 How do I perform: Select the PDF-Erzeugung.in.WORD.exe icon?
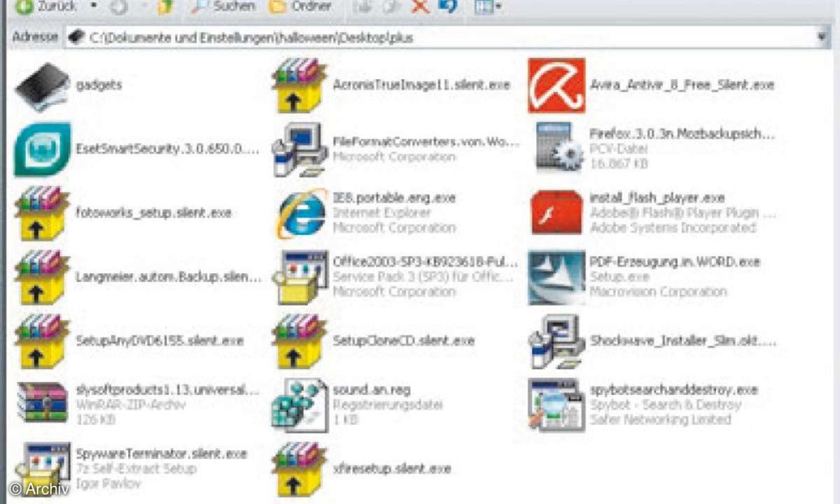click(x=556, y=277)
